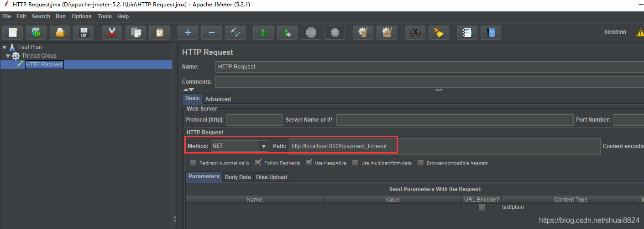
Task: Click the Comments input field
Action: click(429, 82)
